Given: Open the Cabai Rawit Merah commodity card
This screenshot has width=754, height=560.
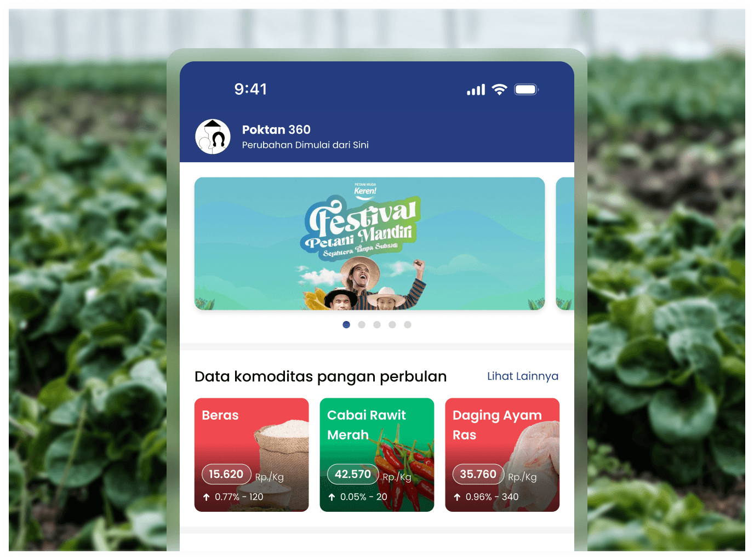Looking at the screenshot, I should tap(377, 455).
